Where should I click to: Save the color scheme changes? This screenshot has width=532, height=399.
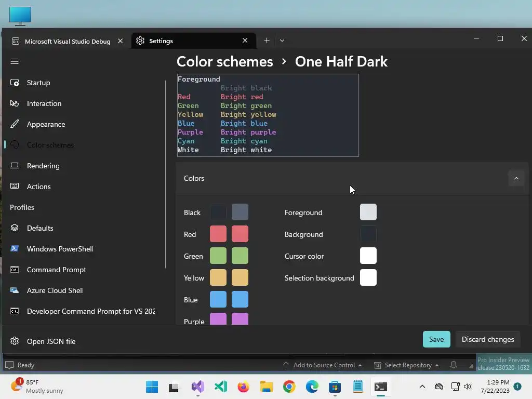tap(436, 339)
